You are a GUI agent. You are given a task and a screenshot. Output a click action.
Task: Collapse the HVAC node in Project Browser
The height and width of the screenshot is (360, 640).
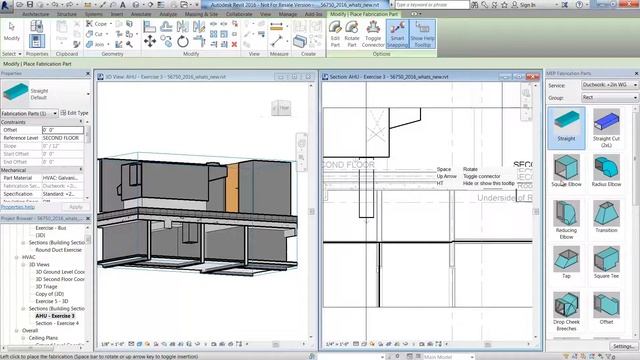pos(16,258)
